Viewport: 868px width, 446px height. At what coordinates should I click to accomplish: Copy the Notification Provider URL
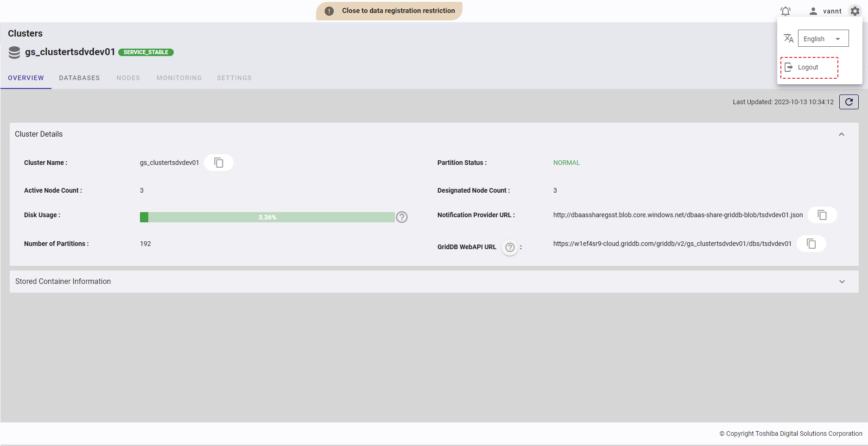tap(822, 215)
